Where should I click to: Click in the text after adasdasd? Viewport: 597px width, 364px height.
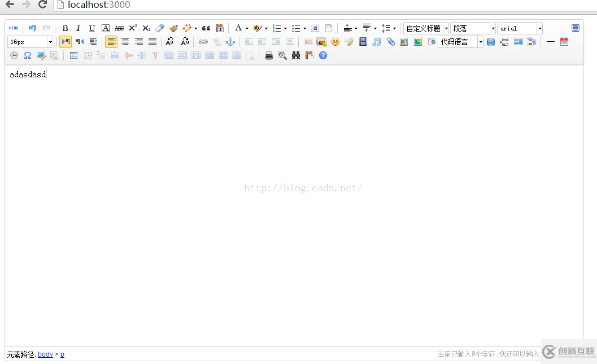pos(46,74)
